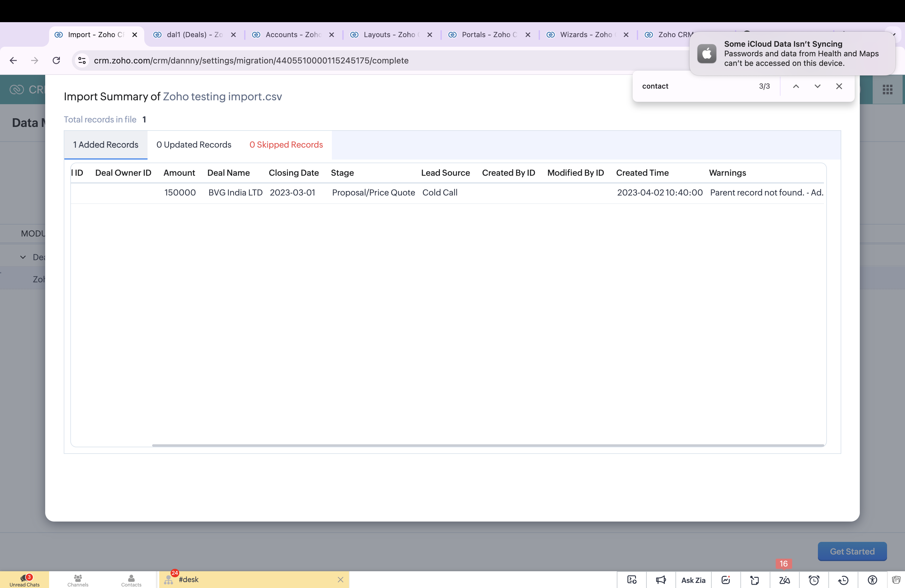Switch to the 0 Updated Records tab
Screen dimensions: 905x588
(x=194, y=145)
